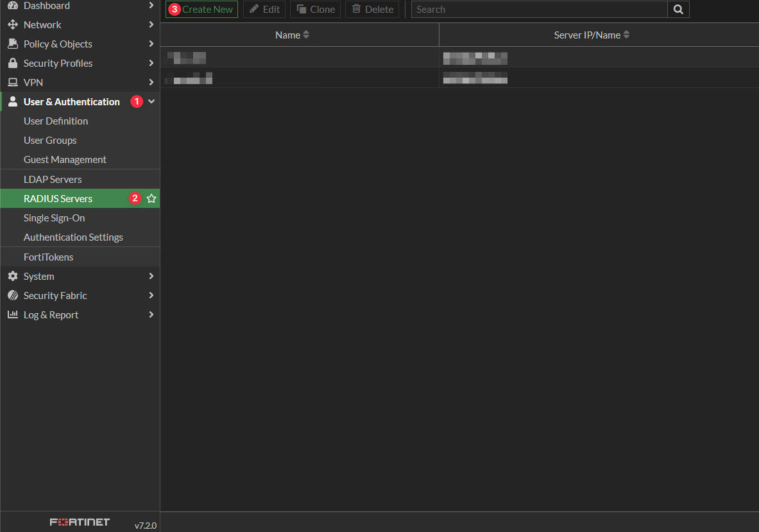Open the LDAP Servers page
This screenshot has width=759, height=532.
pyautogui.click(x=53, y=180)
